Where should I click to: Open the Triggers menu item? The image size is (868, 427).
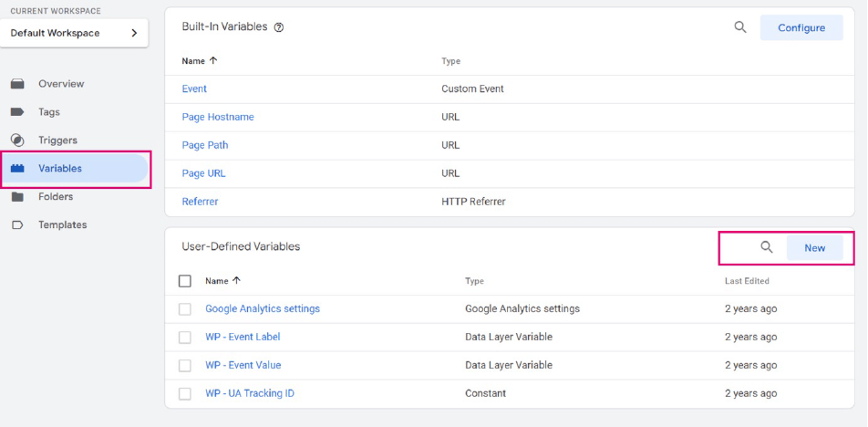pos(57,141)
